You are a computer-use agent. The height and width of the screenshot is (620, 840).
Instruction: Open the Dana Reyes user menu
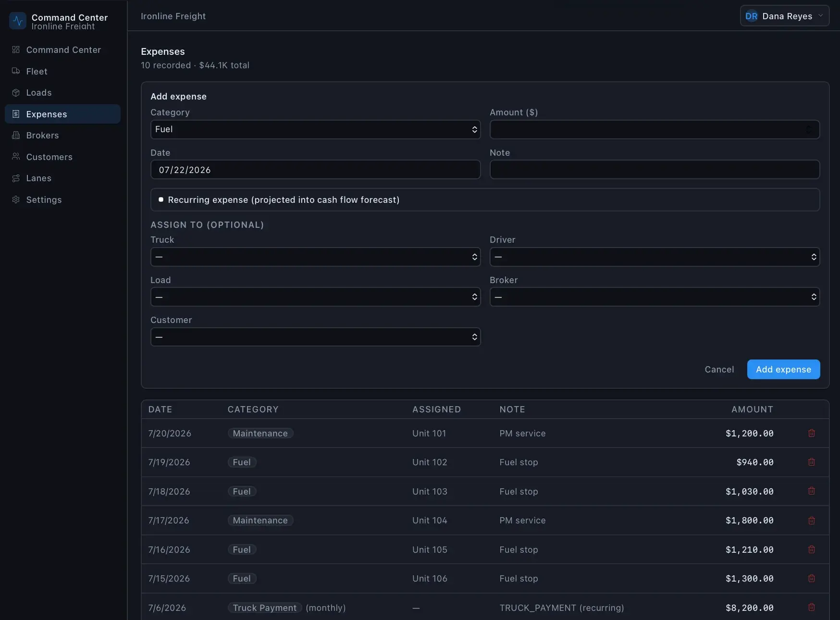pos(784,16)
